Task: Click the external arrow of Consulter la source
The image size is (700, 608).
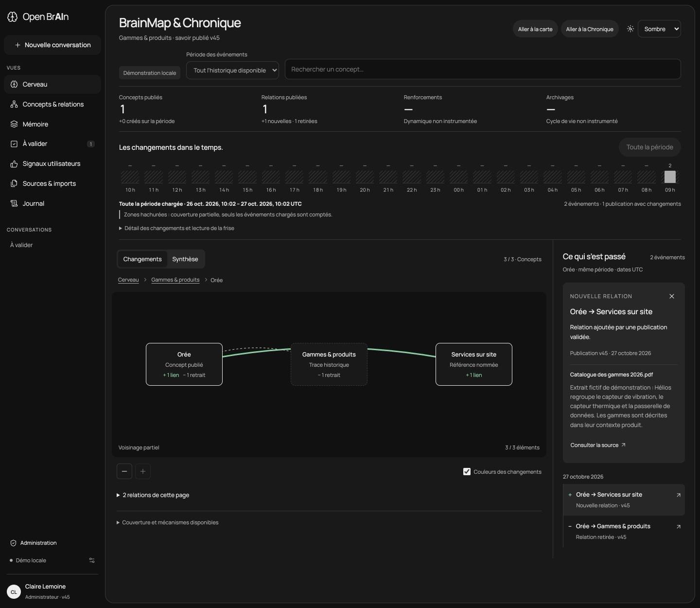Action: click(x=624, y=445)
